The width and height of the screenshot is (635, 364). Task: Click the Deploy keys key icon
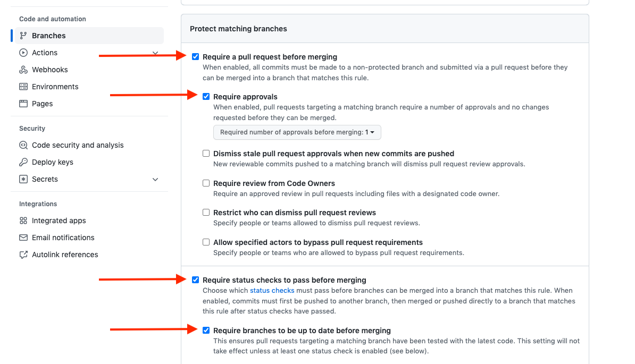(23, 162)
